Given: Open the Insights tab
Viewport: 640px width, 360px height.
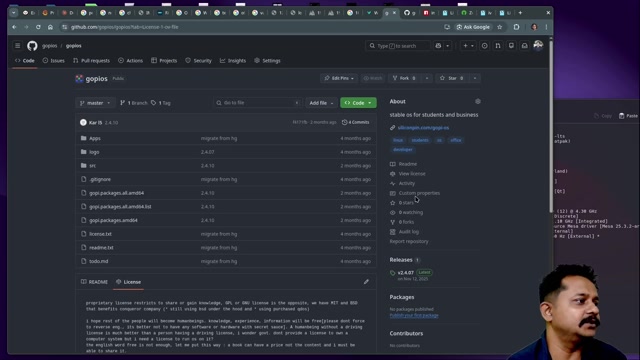Looking at the screenshot, I should click(233, 60).
